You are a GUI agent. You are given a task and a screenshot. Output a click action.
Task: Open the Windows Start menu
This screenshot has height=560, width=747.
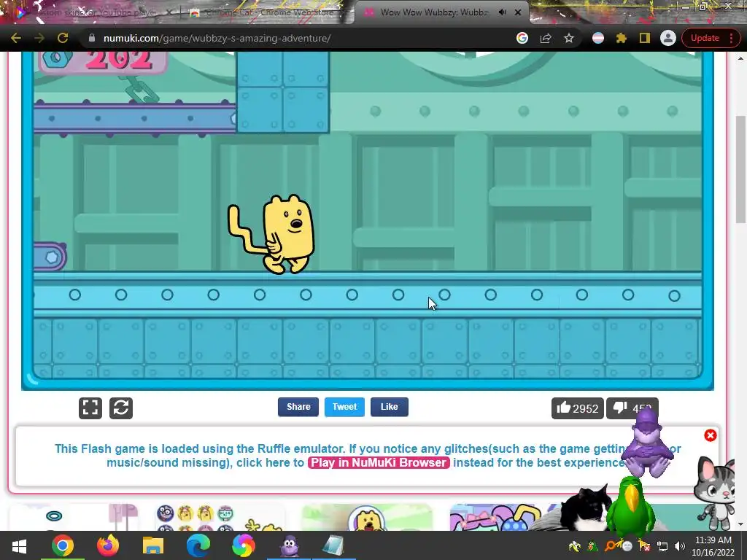(x=19, y=545)
